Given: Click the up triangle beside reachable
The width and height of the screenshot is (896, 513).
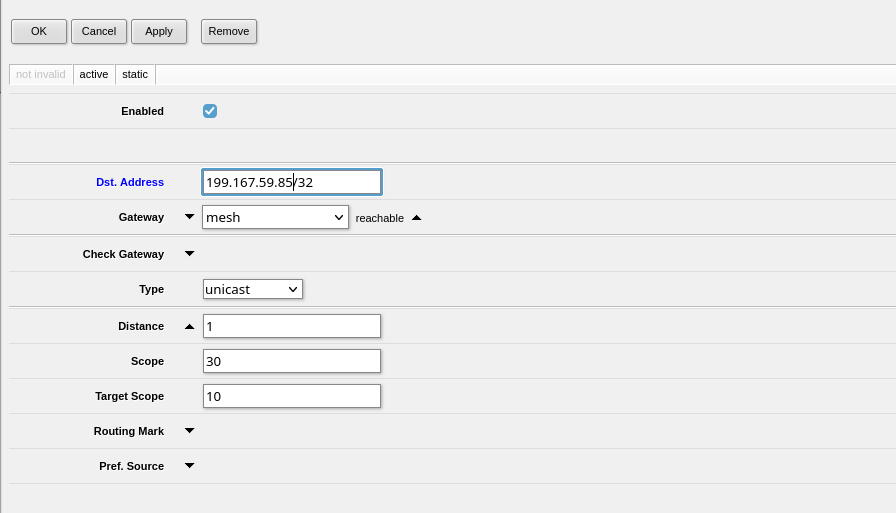Looking at the screenshot, I should coord(417,218).
